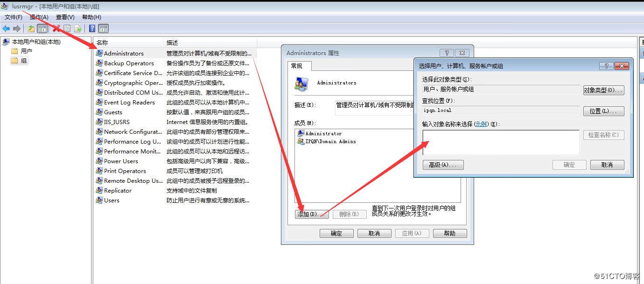644x284 pixels.
Task: Click the Performance Log Users group icon
Action: 99,141
